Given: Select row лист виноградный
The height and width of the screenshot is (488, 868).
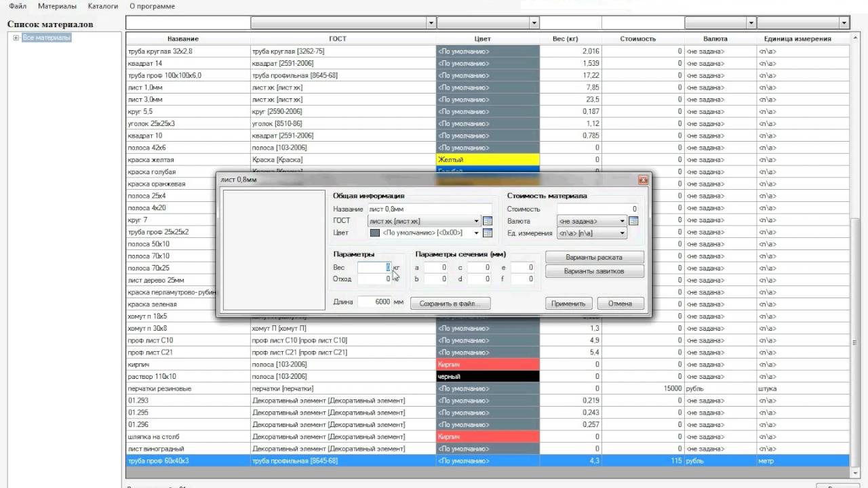Looking at the screenshot, I should (488, 449).
